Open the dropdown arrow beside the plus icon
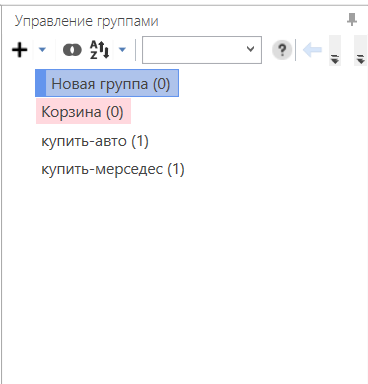This screenshot has height=384, width=368. [x=42, y=50]
